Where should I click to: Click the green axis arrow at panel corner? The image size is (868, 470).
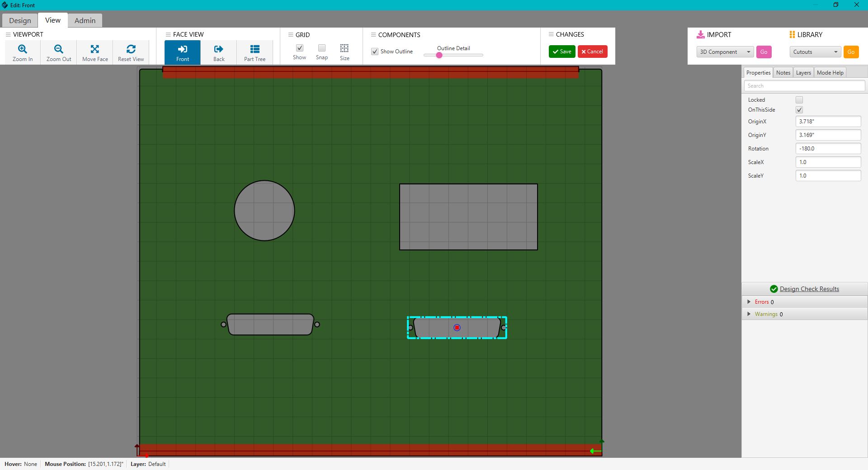(596, 451)
